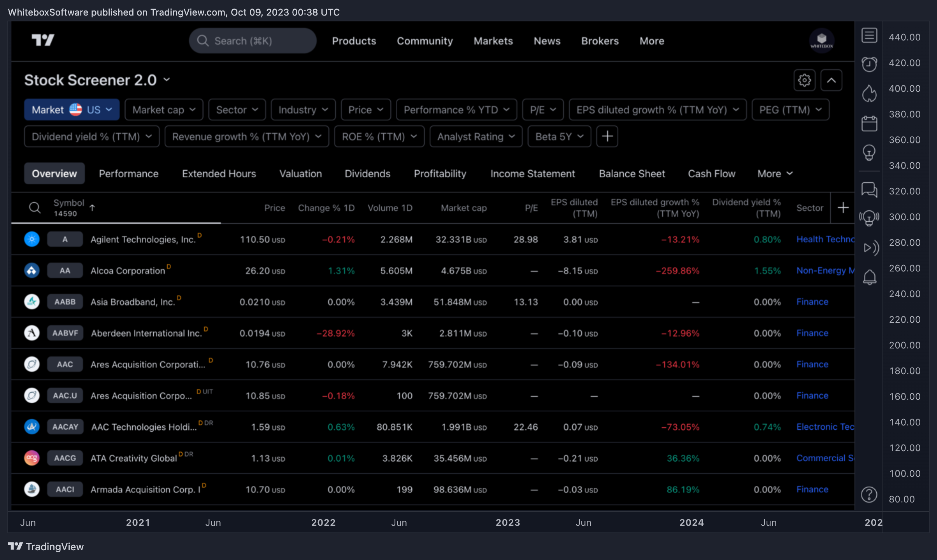This screenshot has height=560, width=937.
Task: Click the TradingView logo in the header
Action: (x=43, y=40)
